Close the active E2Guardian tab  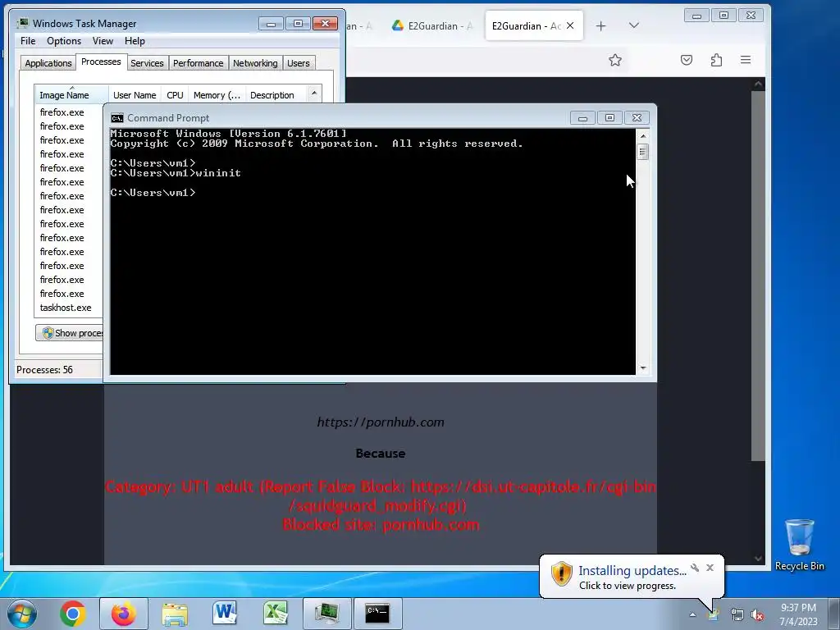(570, 25)
